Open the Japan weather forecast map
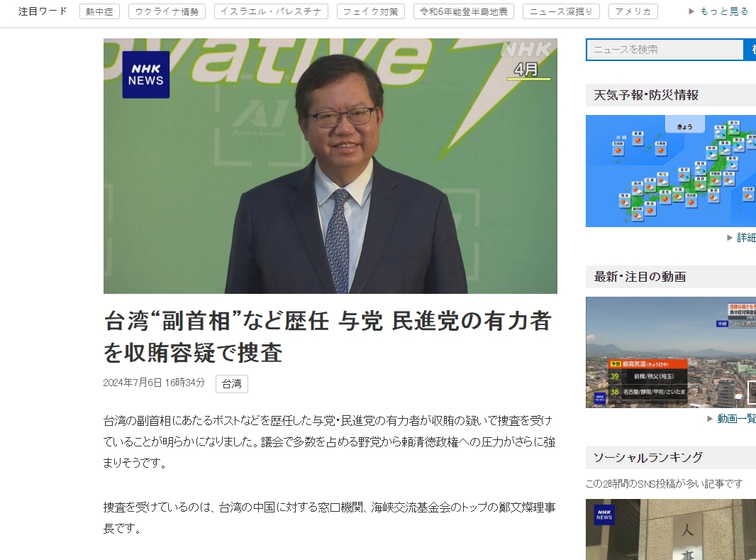This screenshot has height=560, width=756. pyautogui.click(x=670, y=171)
